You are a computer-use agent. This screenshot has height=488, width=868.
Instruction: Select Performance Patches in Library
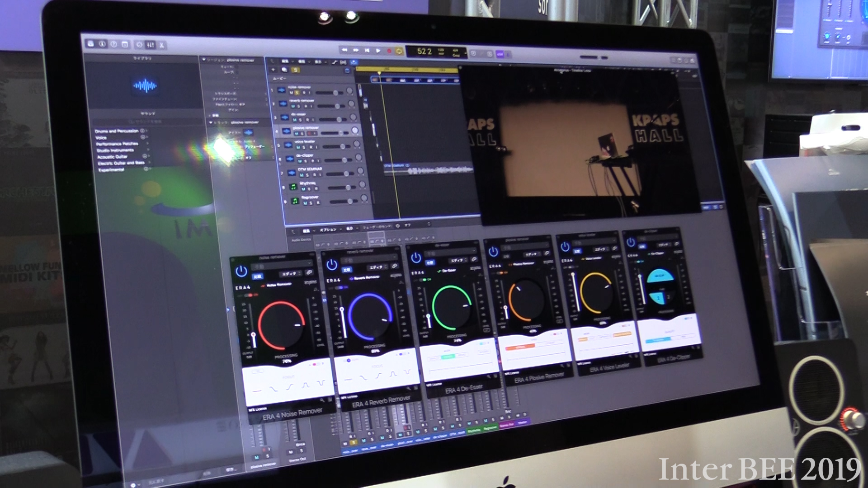click(117, 144)
